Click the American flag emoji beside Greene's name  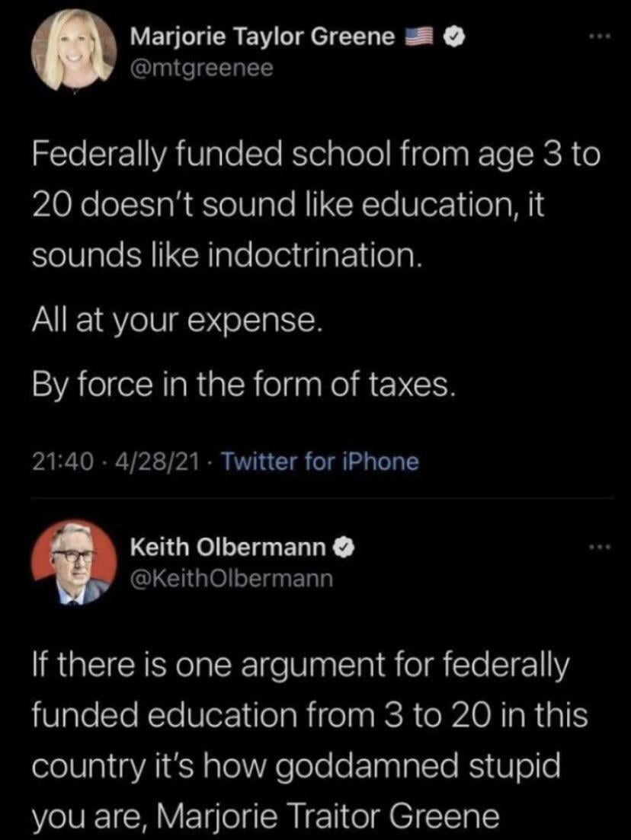pos(415,37)
